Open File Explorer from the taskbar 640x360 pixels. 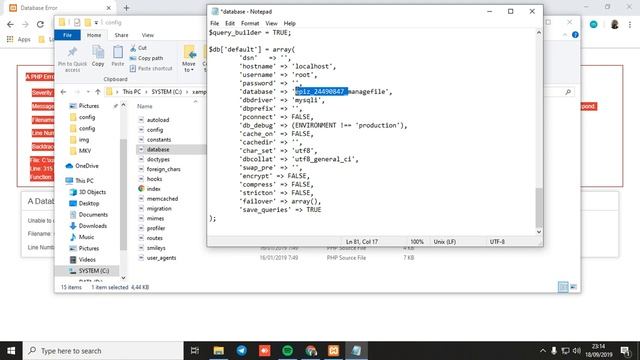coord(218,351)
